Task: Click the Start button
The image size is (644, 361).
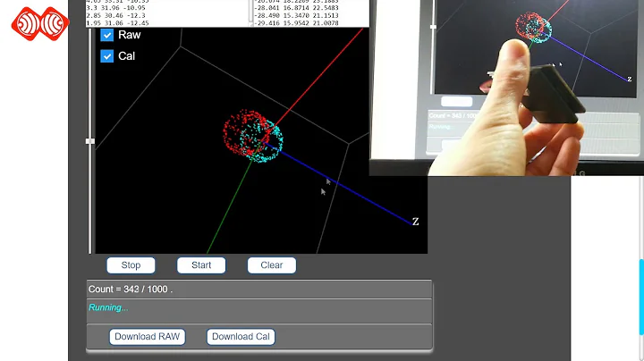Action: click(x=201, y=265)
